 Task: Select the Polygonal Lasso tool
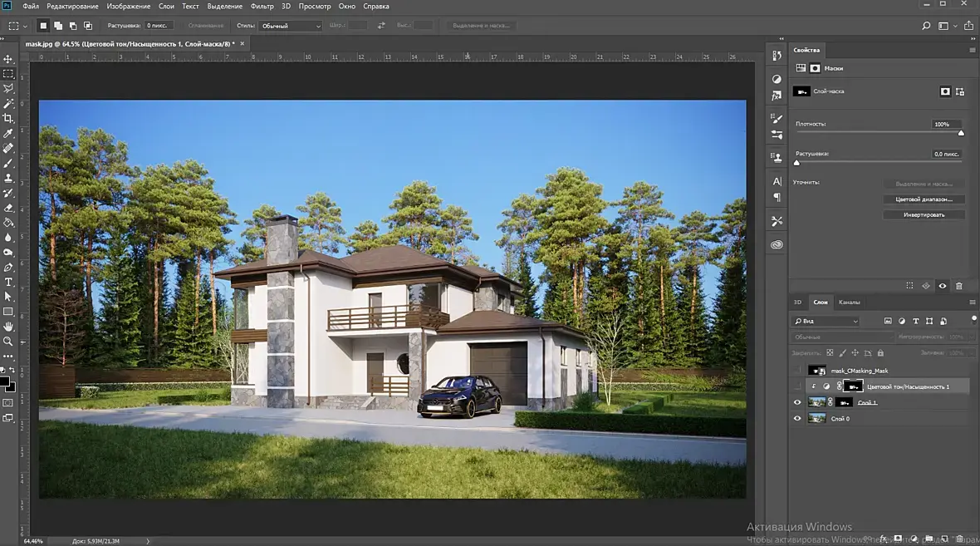8,89
